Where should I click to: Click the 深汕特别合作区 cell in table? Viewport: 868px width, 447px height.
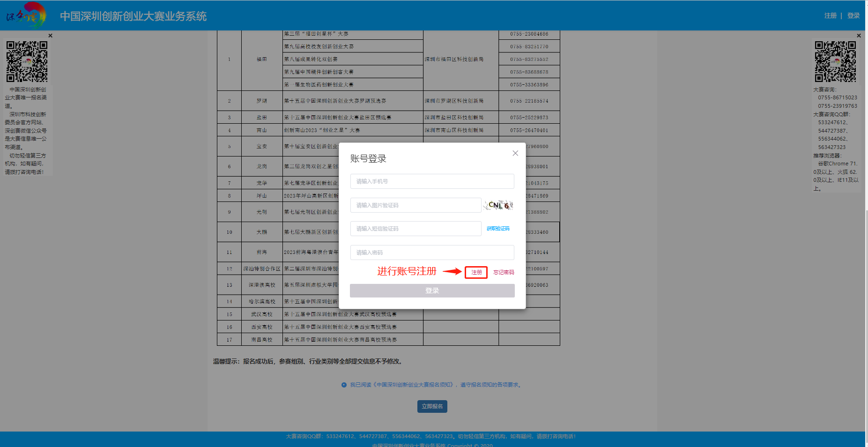coord(262,268)
